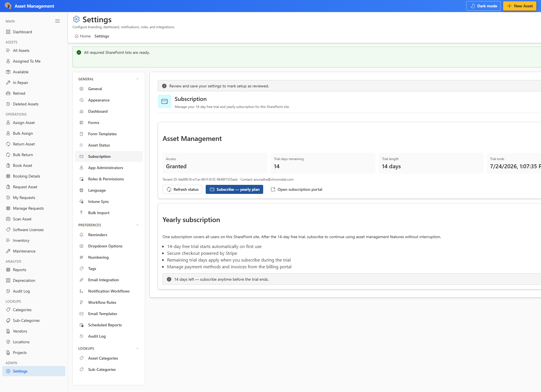Collapse the PREFERENCES settings section
Screen dimensions: 541x392
click(x=138, y=225)
